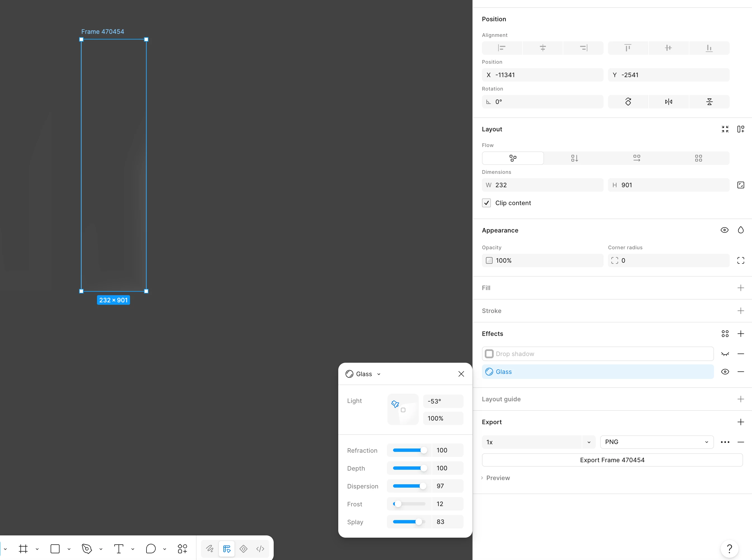This screenshot has width=752, height=560.
Task: Align horizontal centers
Action: (542, 48)
